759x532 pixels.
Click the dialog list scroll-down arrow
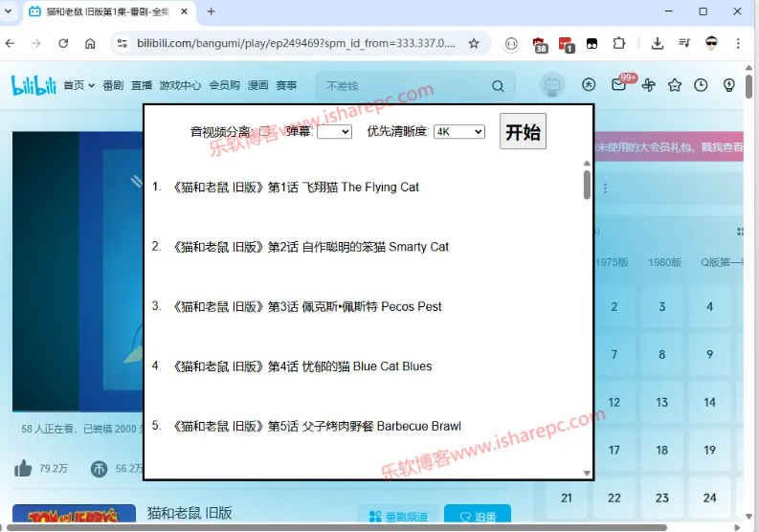click(587, 473)
